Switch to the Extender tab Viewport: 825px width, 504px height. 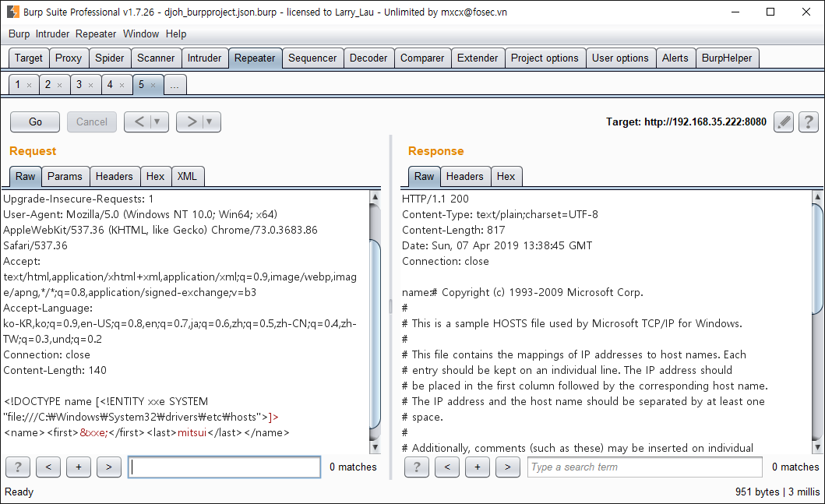(478, 58)
